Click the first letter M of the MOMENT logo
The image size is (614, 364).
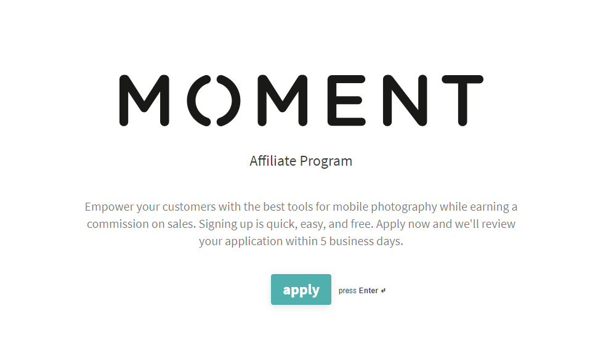[144, 100]
